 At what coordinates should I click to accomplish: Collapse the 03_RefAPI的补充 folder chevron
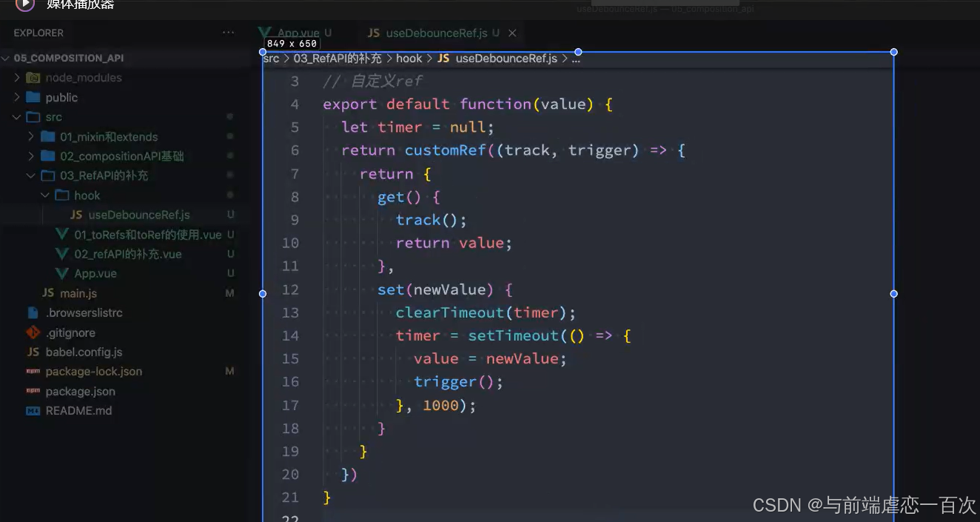pos(31,175)
